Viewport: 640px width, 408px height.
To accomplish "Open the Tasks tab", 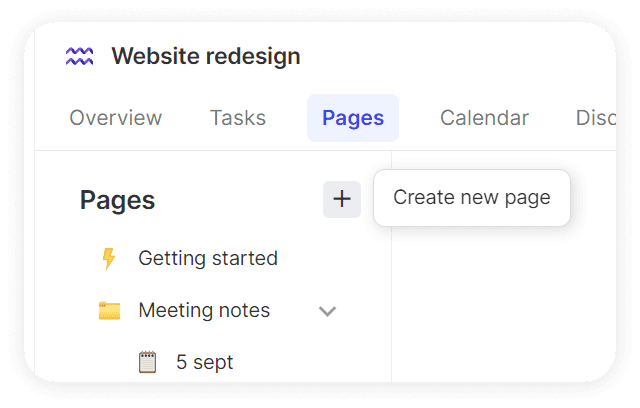I will coord(238,118).
